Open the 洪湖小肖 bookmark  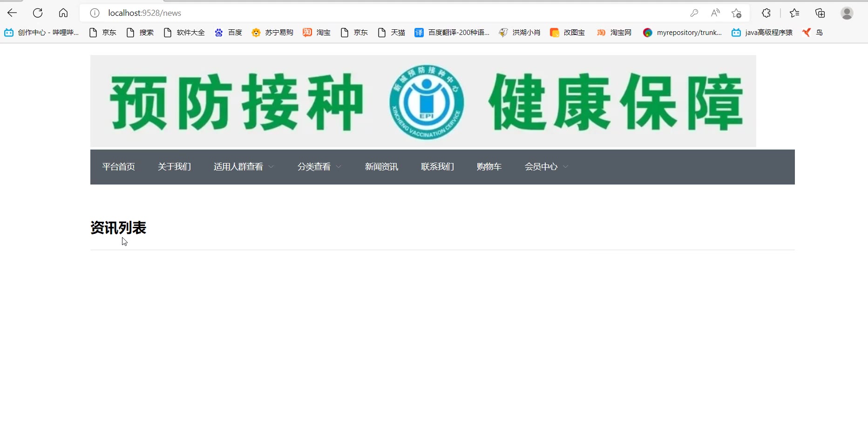click(x=519, y=33)
